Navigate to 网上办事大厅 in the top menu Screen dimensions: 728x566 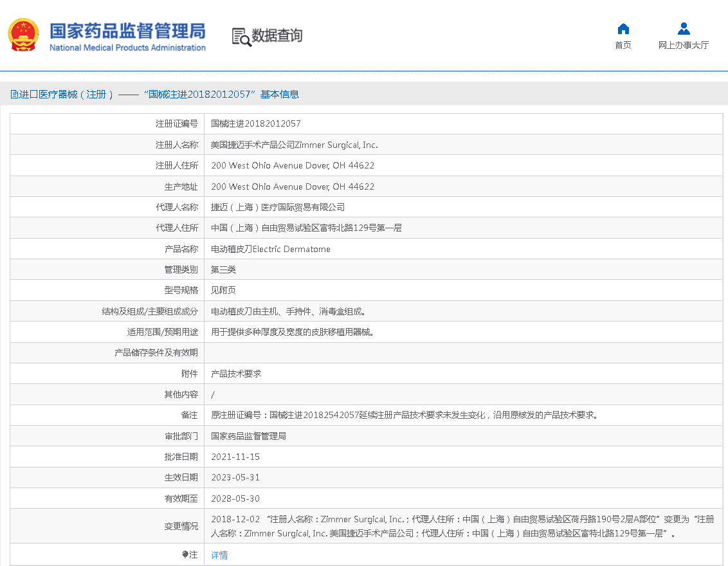tap(684, 46)
